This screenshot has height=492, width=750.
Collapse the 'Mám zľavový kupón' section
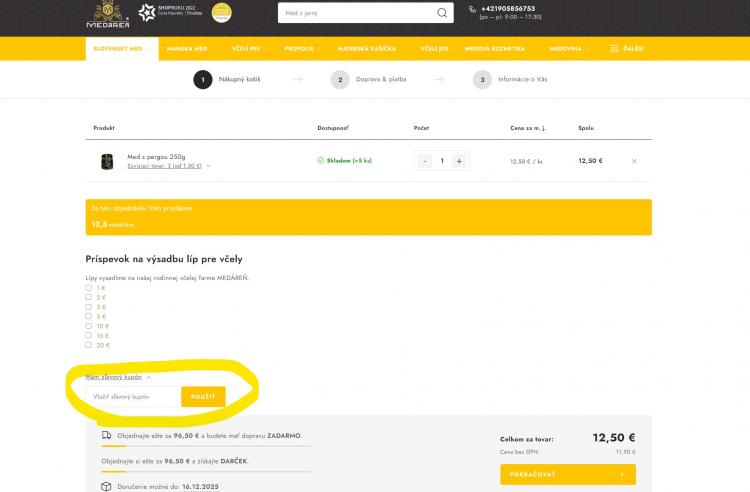118,377
